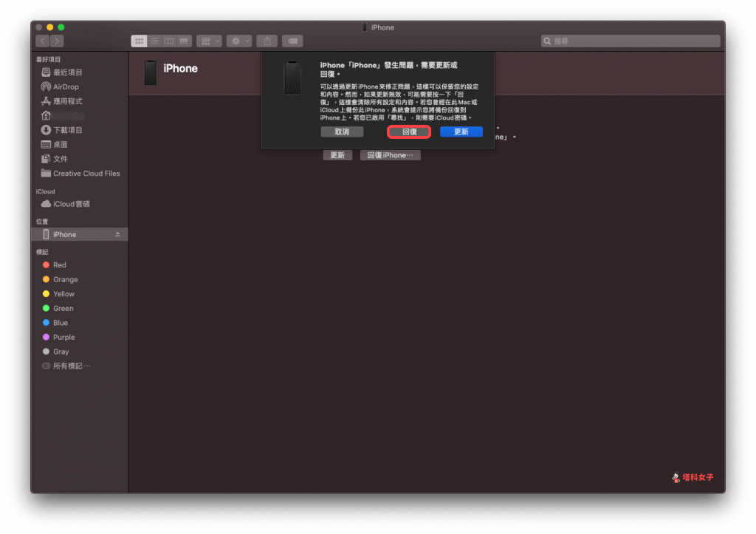
Task: Focus the Finder search field
Action: tap(630, 41)
